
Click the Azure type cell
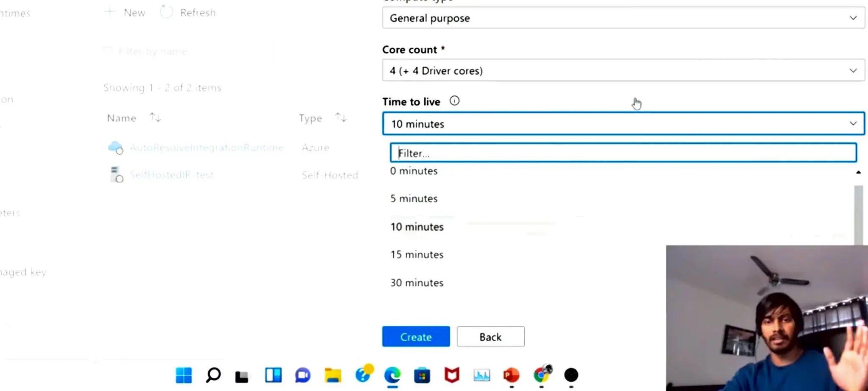click(316, 148)
